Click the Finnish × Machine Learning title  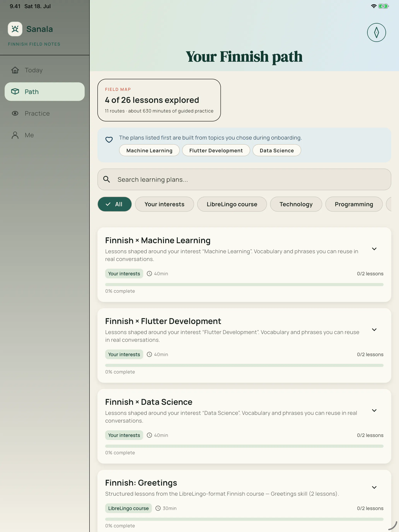pos(158,240)
